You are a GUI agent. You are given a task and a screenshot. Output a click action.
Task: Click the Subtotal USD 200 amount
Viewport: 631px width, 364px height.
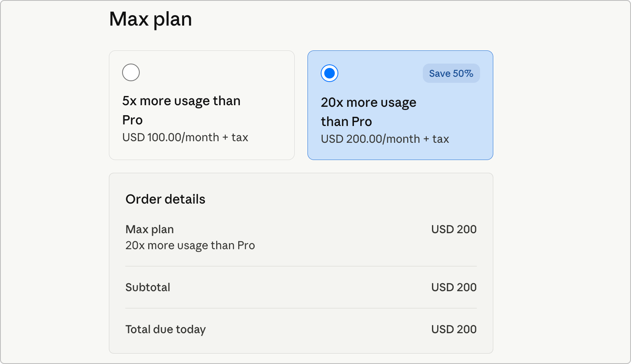(454, 287)
